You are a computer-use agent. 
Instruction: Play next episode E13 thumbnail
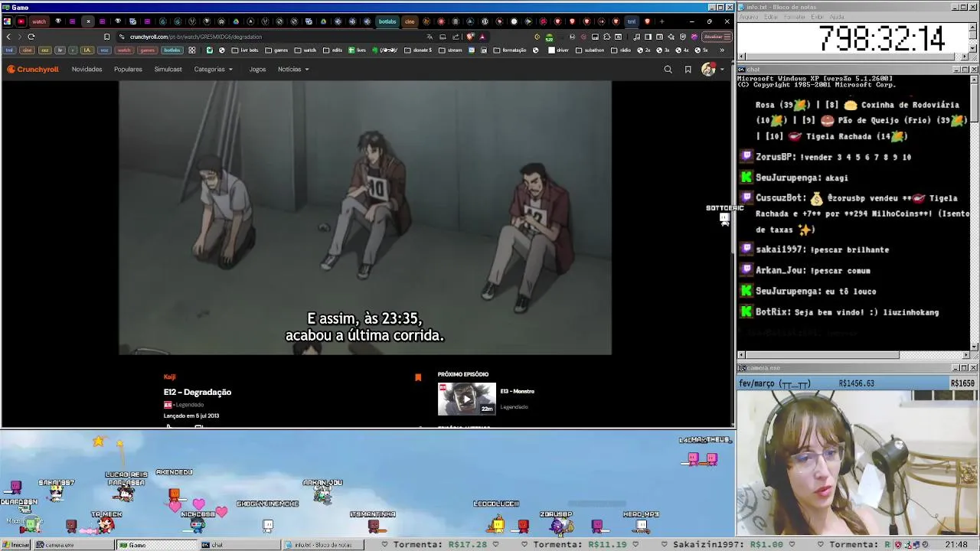[x=466, y=399]
